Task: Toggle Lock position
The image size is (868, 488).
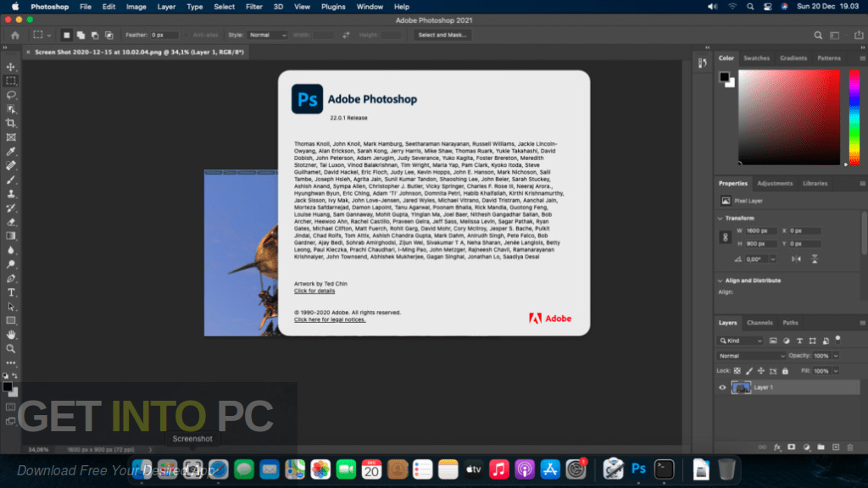Action: (760, 371)
